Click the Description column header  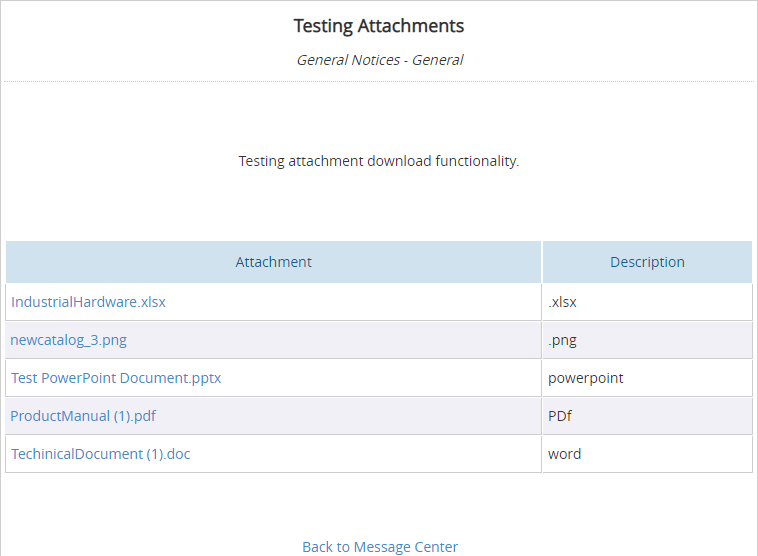click(647, 262)
